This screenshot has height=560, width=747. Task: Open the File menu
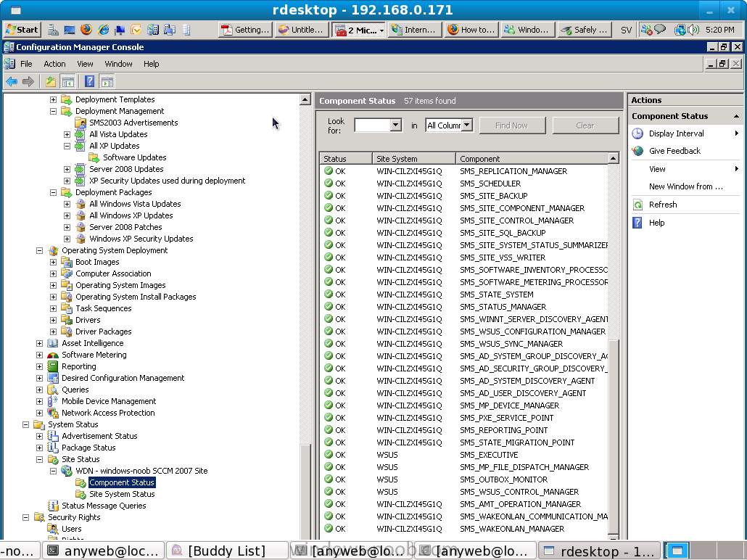coord(26,64)
